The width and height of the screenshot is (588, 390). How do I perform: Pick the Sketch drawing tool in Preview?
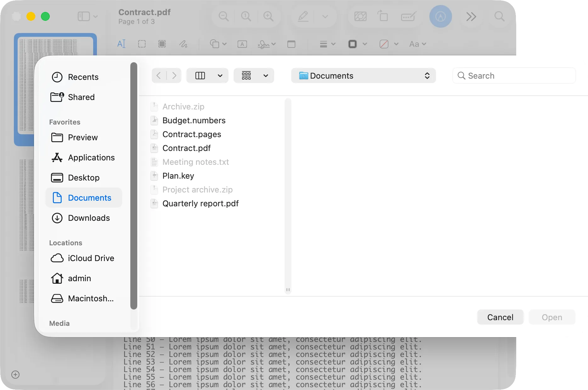(183, 44)
